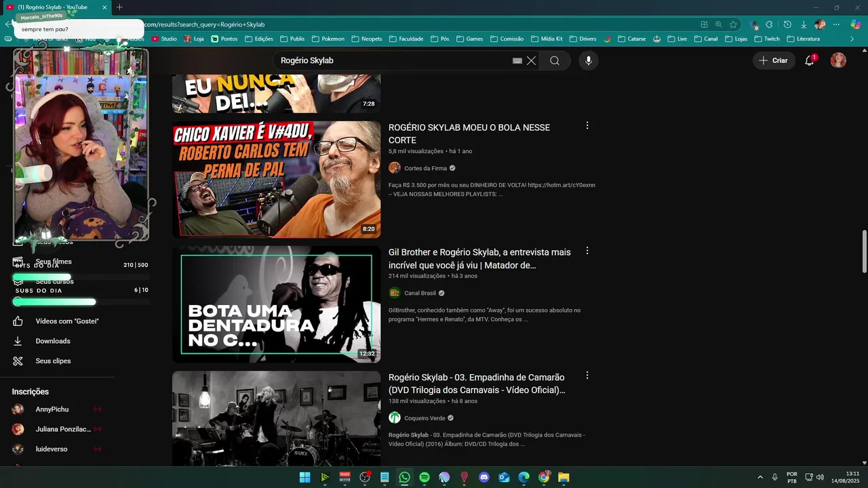Open the on-screen keyboard icon in search box
The height and width of the screenshot is (488, 868).
(x=517, y=60)
